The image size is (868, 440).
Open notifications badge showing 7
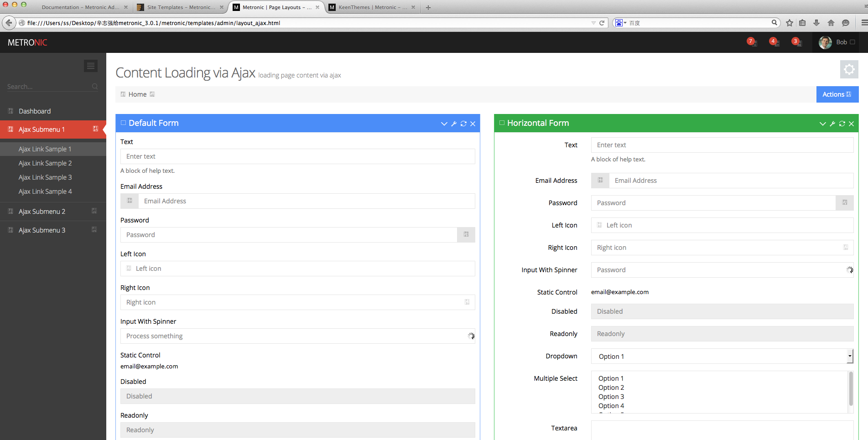[x=751, y=42]
